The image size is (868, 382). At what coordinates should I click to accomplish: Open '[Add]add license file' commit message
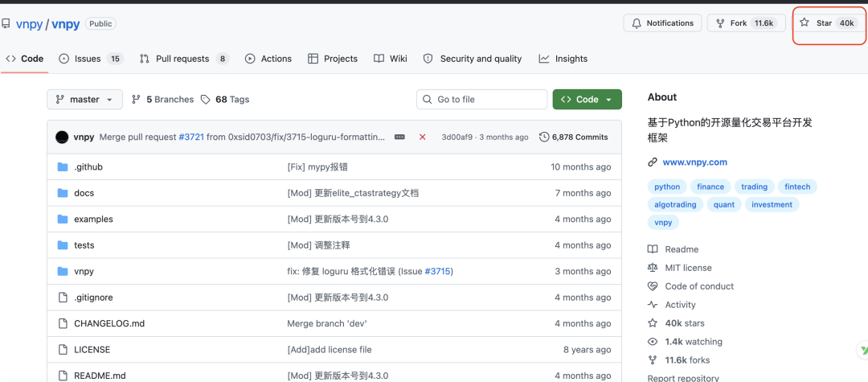[330, 350]
